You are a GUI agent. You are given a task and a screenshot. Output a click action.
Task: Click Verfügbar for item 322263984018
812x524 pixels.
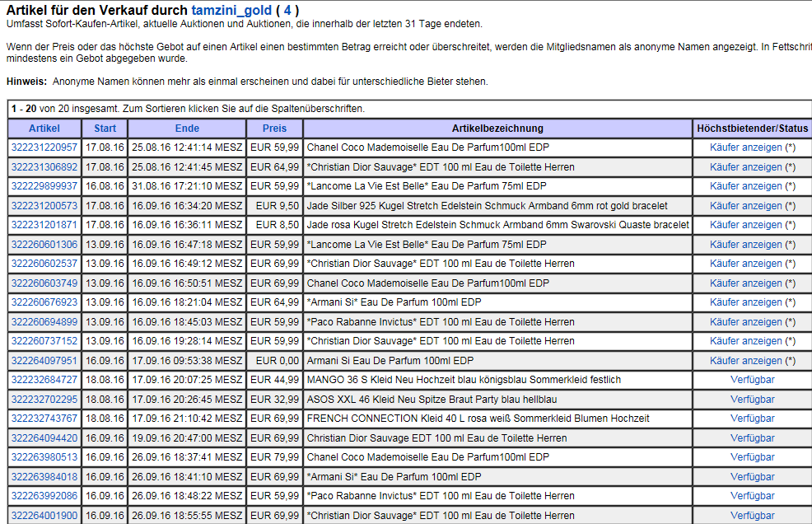pyautogui.click(x=753, y=477)
